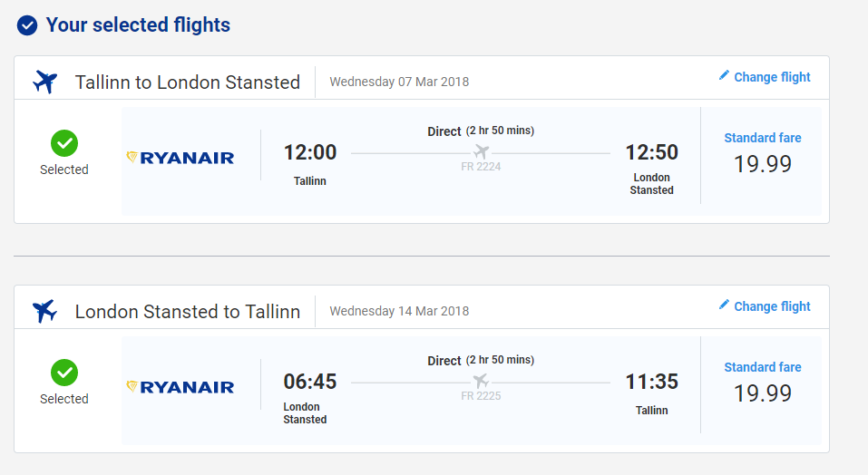Click the Tallinn to London Stansted heading
Screen dimensions: 868x475
[x=188, y=82]
